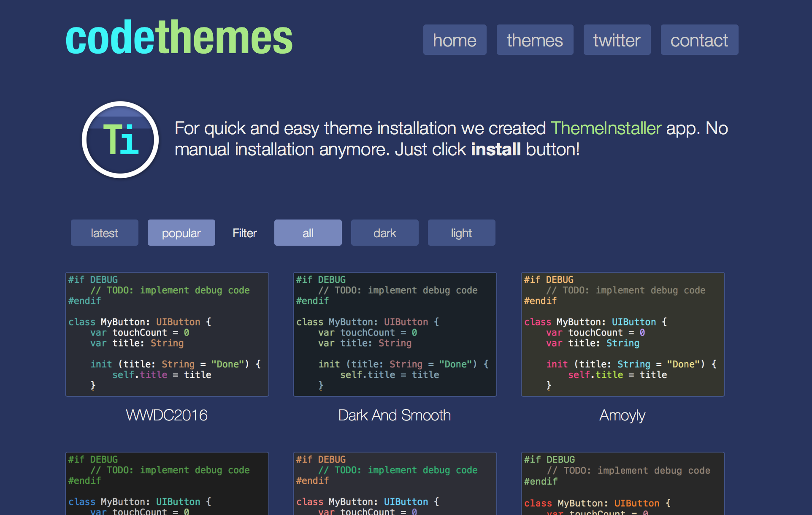Sort themes by popular

181,233
